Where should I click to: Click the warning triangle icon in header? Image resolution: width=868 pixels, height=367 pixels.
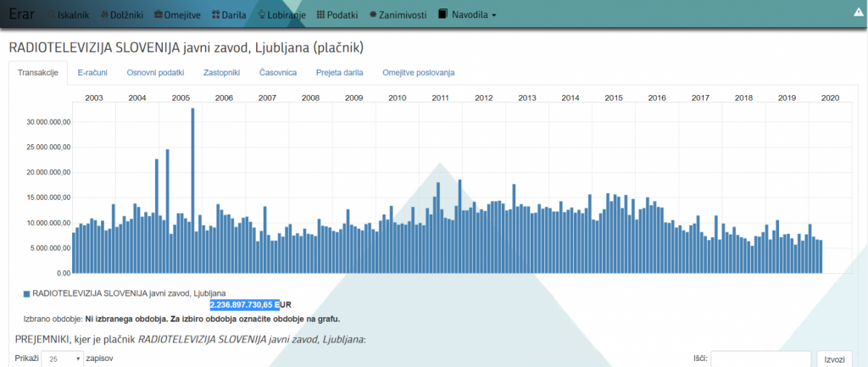858,12
